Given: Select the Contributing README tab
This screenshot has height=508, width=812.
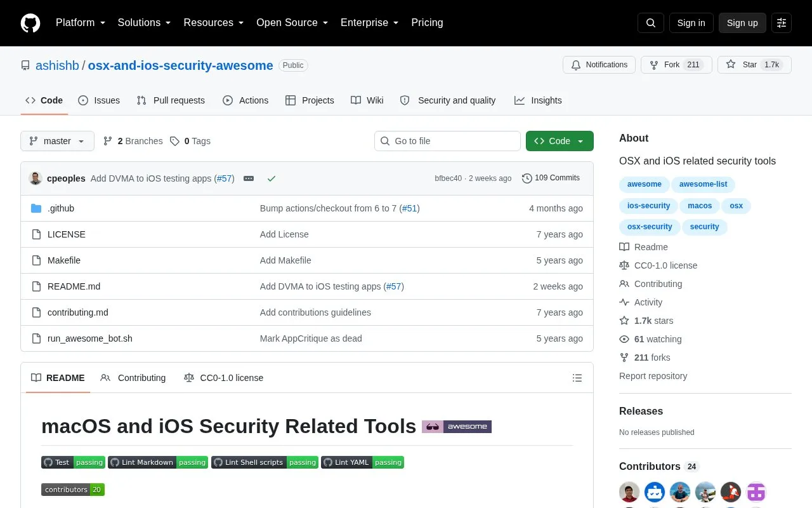Looking at the screenshot, I should click(x=133, y=378).
